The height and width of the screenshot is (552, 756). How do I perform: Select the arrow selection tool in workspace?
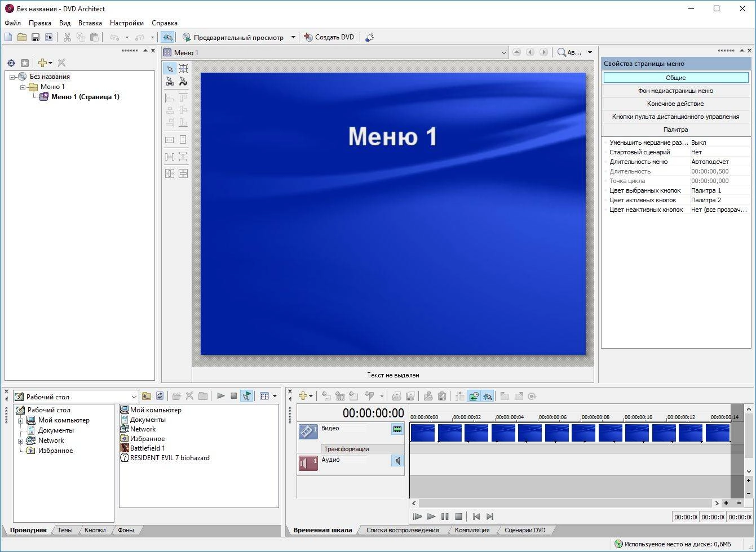[170, 69]
